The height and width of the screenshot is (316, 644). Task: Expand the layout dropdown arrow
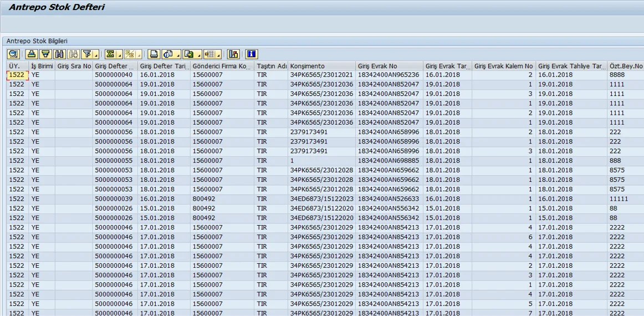pyautogui.click(x=218, y=54)
